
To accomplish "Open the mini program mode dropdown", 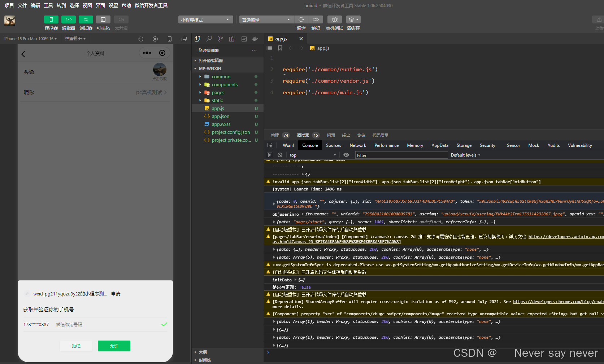I will coord(205,19).
